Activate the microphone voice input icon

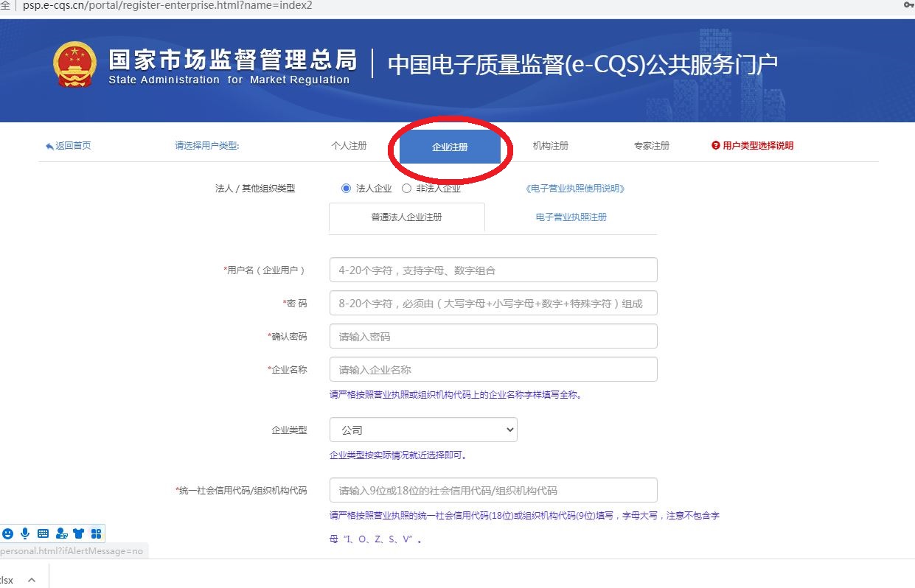pyautogui.click(x=25, y=533)
